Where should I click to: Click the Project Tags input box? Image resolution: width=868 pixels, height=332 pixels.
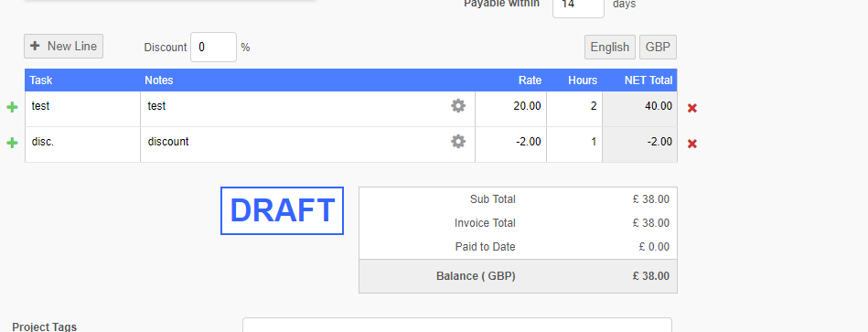457,325
